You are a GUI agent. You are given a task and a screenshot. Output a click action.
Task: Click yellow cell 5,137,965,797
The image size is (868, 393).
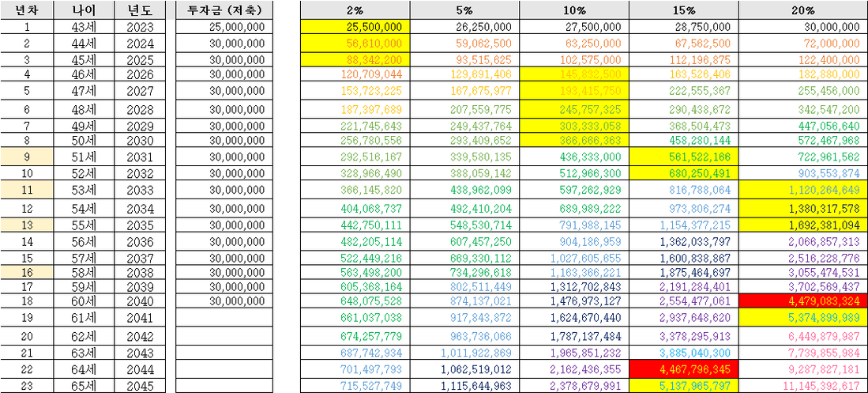(684, 386)
